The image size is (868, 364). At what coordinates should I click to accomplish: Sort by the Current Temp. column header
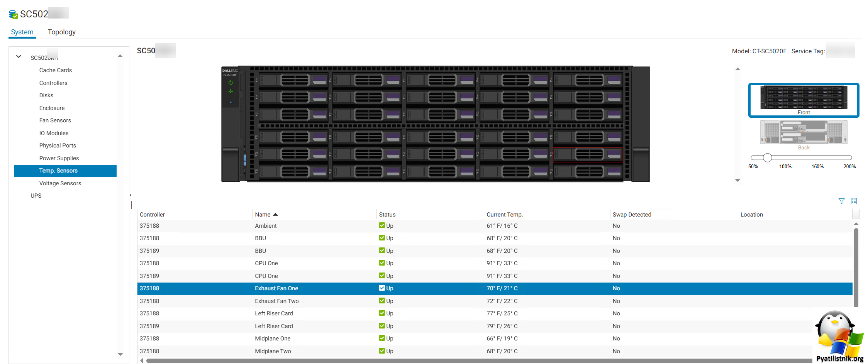547,215
